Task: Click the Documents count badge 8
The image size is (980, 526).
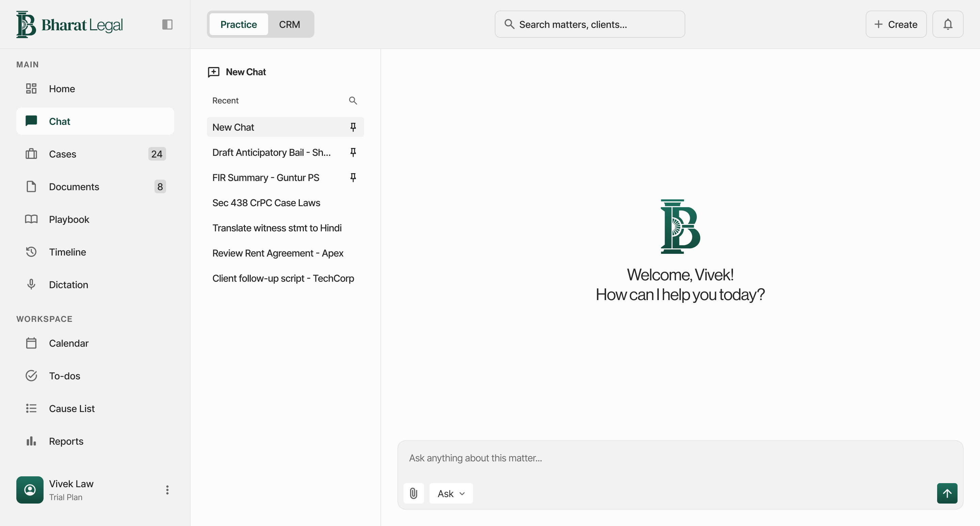Action: click(160, 186)
